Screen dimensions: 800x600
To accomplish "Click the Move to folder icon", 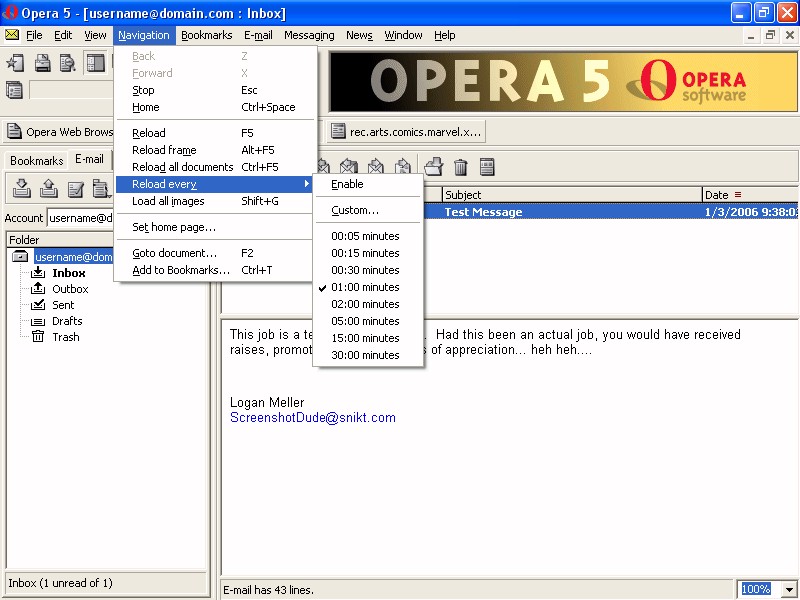I will tap(434, 166).
